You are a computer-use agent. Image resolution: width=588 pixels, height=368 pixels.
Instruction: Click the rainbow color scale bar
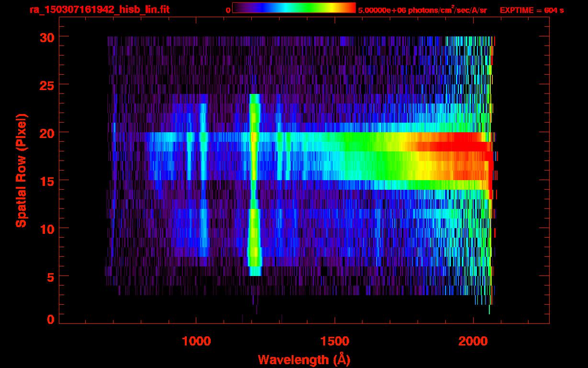[294, 8]
